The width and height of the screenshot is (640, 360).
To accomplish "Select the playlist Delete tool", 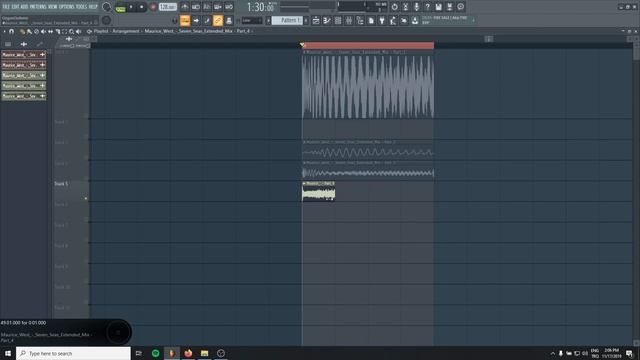I will [36, 31].
